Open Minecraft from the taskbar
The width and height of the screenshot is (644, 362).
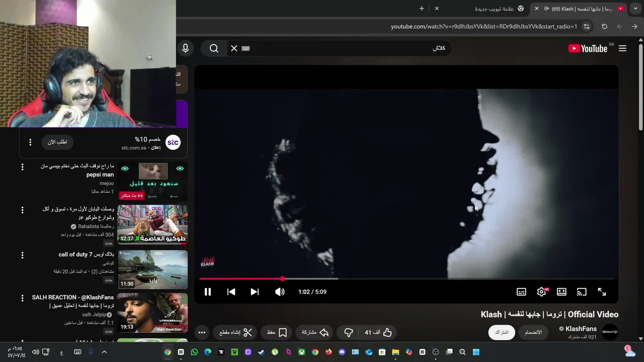(x=234, y=352)
